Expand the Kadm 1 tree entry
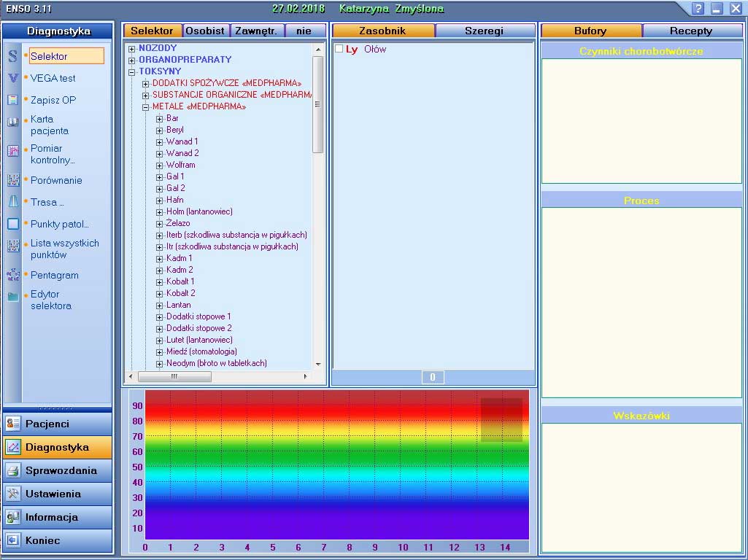Viewport: 748px width, 560px height. [x=160, y=258]
